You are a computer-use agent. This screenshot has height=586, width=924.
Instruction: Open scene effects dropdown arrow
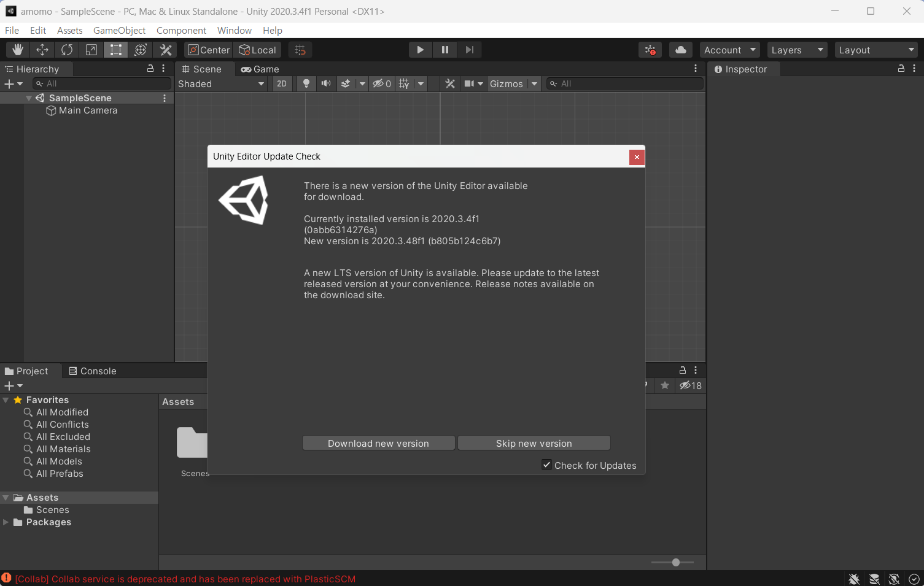pyautogui.click(x=362, y=83)
